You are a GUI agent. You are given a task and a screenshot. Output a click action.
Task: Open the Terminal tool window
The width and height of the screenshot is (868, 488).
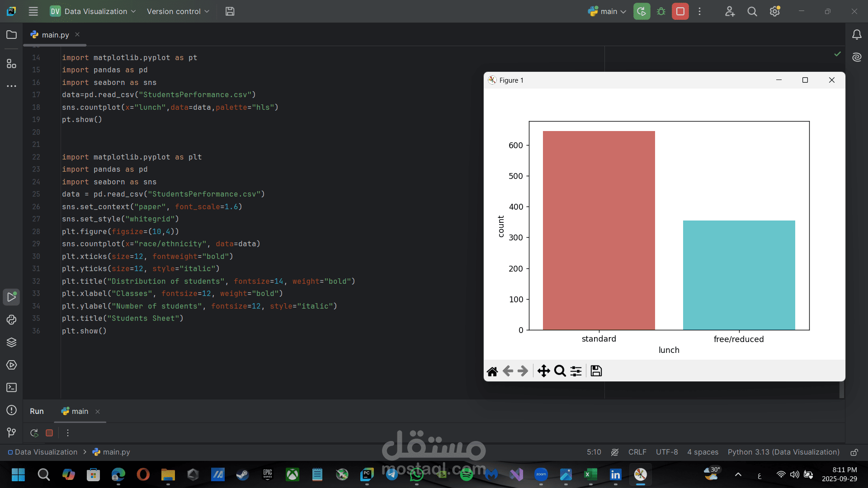click(x=11, y=388)
